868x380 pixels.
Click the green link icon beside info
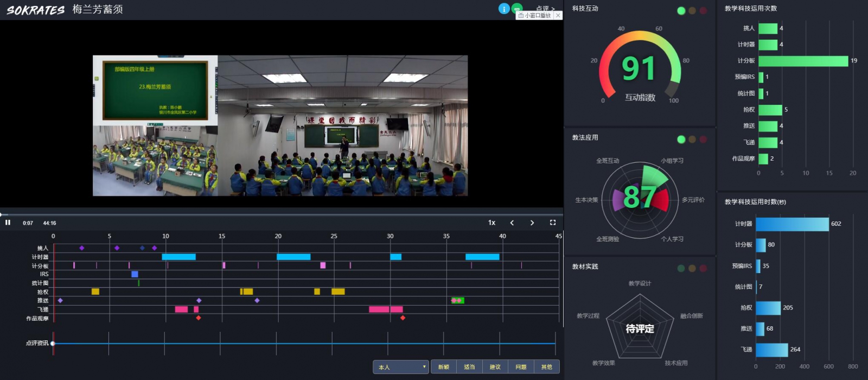tap(517, 8)
